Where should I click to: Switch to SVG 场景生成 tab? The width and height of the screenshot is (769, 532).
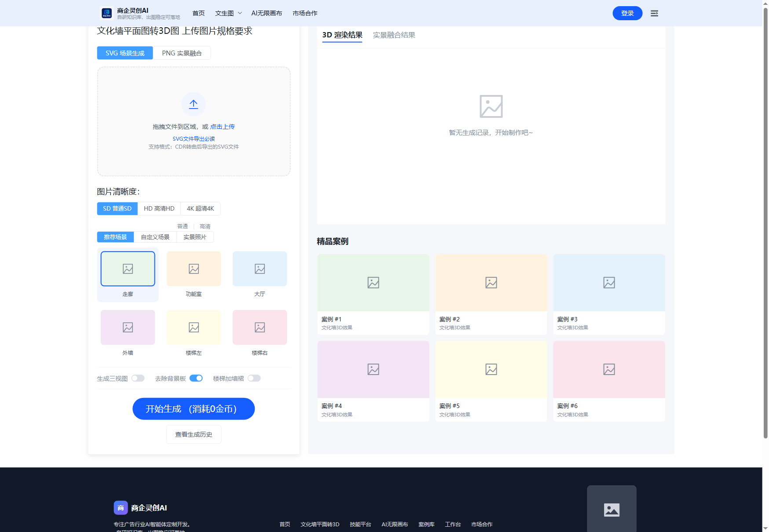(125, 53)
